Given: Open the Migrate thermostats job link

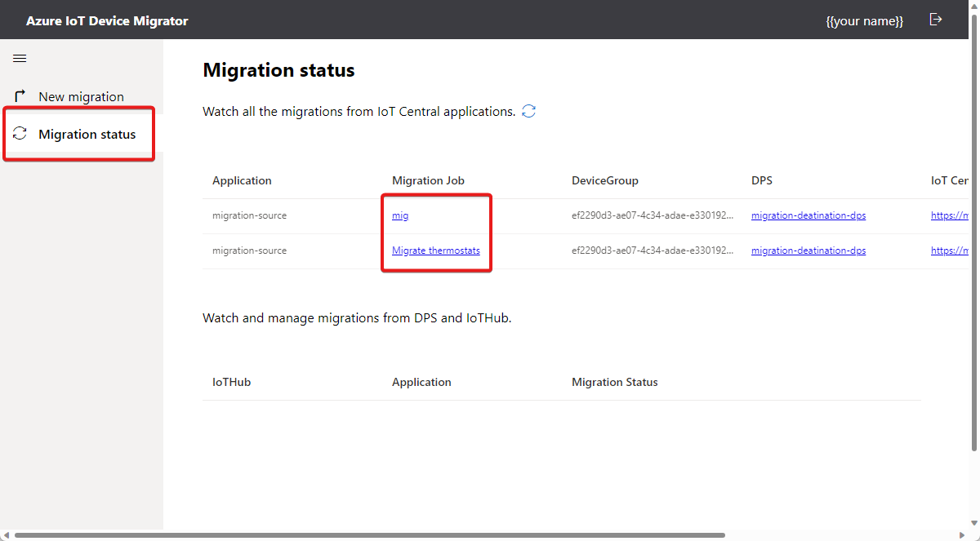Looking at the screenshot, I should click(435, 251).
